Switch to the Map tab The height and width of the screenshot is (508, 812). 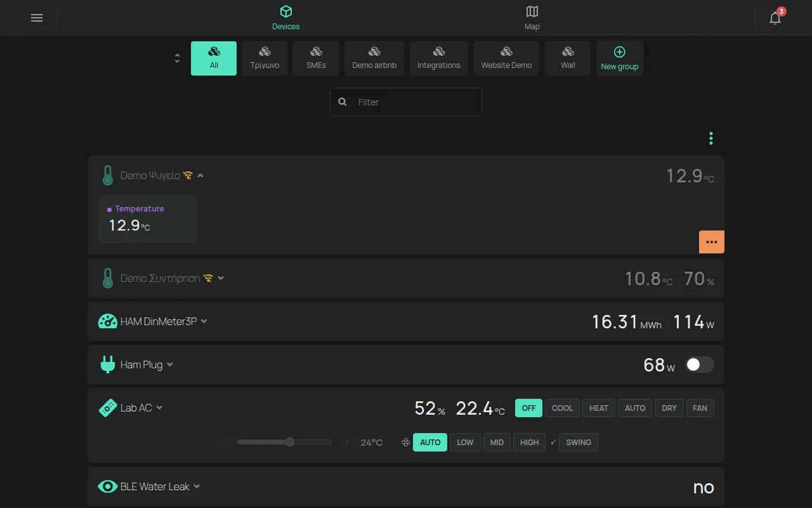[532, 18]
